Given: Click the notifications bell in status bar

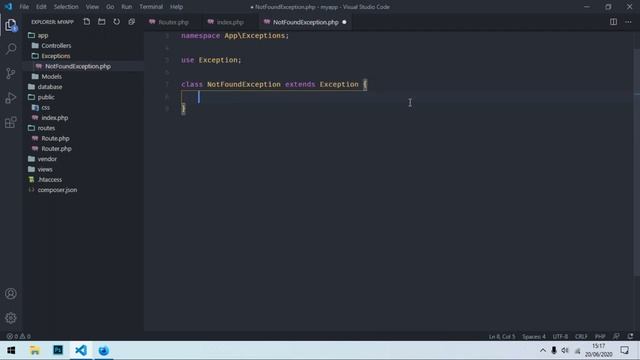Looking at the screenshot, I should pyautogui.click(x=631, y=336).
